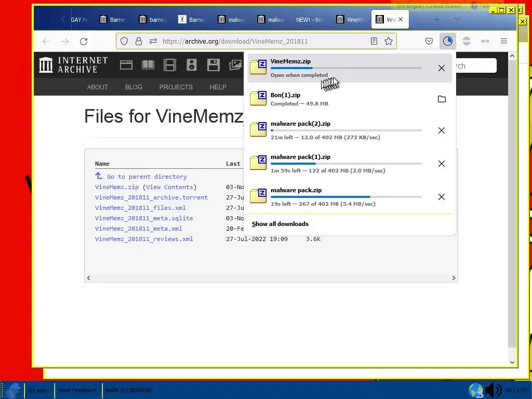The height and width of the screenshot is (399, 532).
Task: Open VineMemz_201811_files.xml link
Action: 140,208
